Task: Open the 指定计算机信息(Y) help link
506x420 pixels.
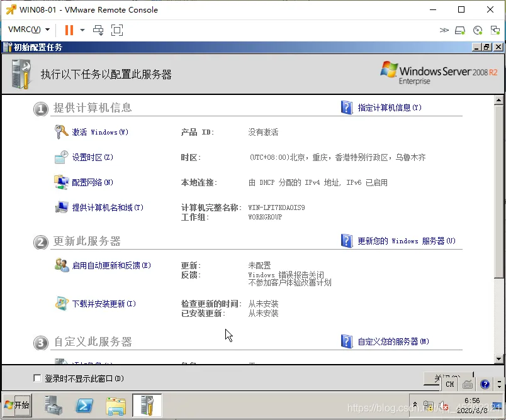Action: tap(390, 108)
